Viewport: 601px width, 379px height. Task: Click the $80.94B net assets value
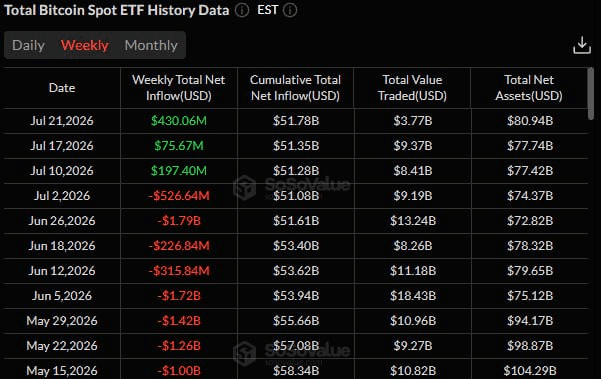(x=530, y=121)
